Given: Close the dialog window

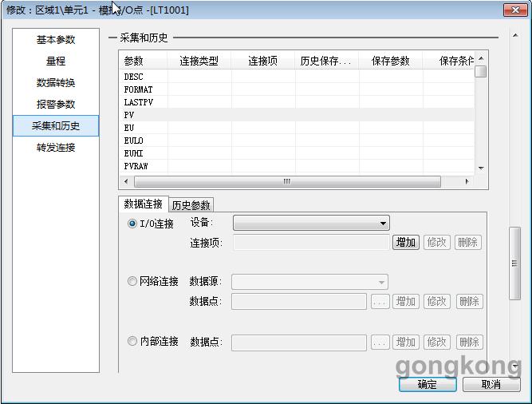Looking at the screenshot, I should pos(515,10).
